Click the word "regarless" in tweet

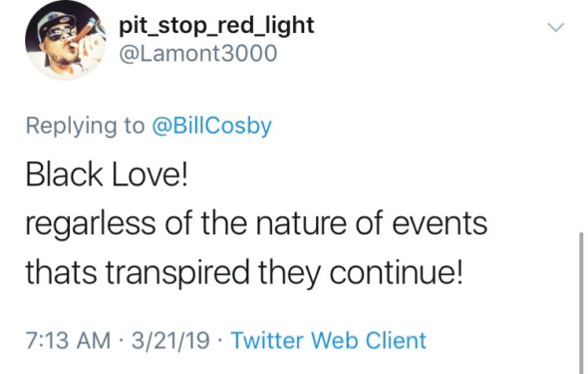[91, 224]
